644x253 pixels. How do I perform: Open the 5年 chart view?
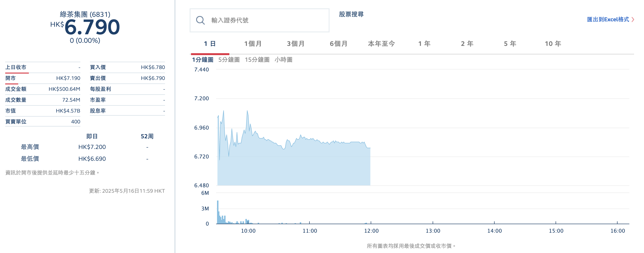(x=510, y=44)
